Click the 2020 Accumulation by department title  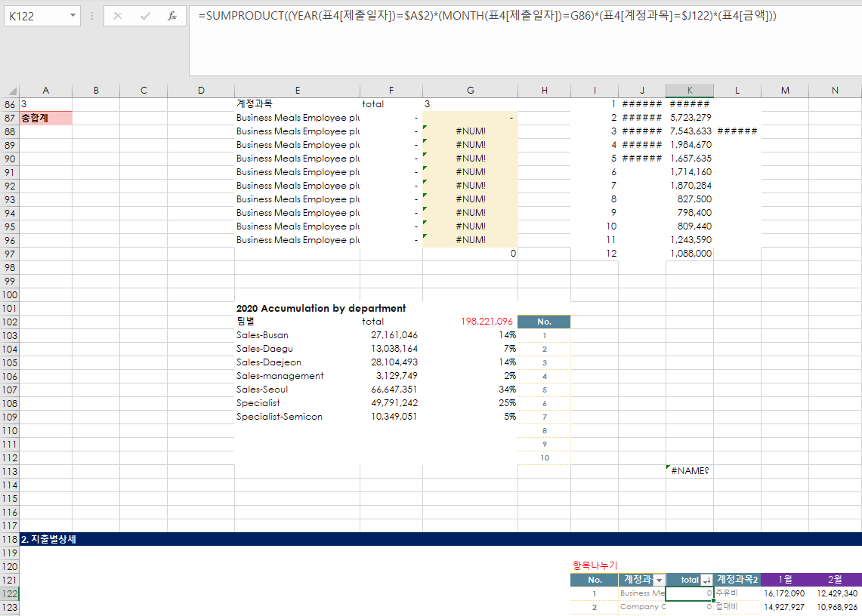(x=321, y=308)
